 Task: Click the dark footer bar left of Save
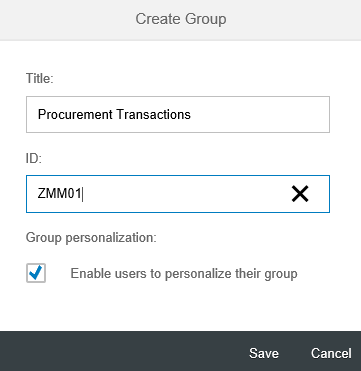coord(123,351)
